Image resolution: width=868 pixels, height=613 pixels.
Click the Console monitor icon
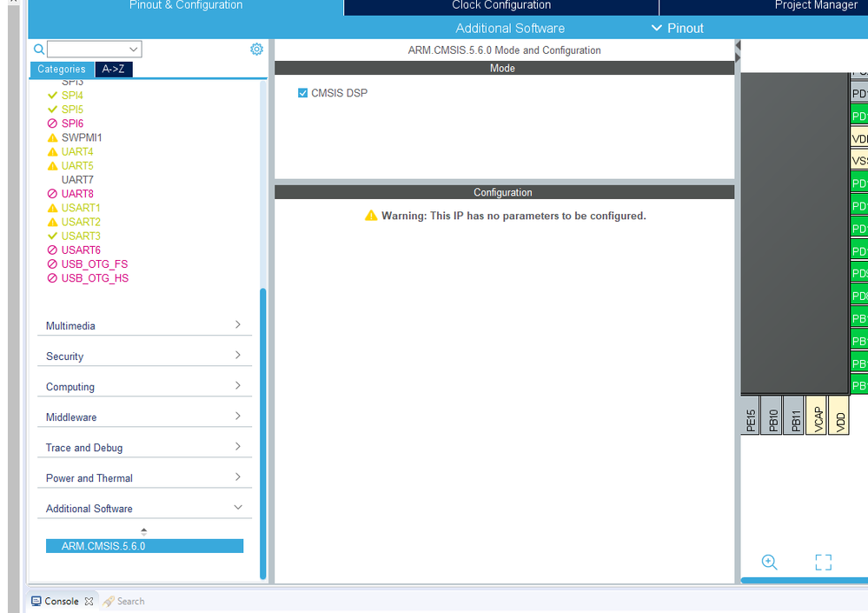pos(36,601)
